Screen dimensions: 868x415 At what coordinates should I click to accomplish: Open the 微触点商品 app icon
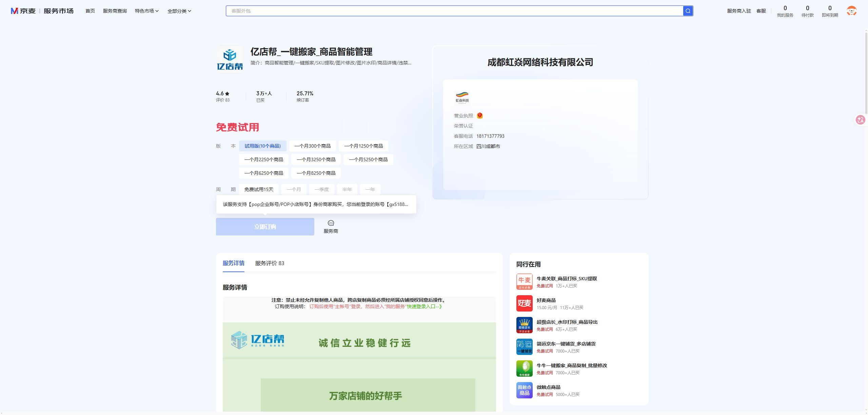point(524,390)
